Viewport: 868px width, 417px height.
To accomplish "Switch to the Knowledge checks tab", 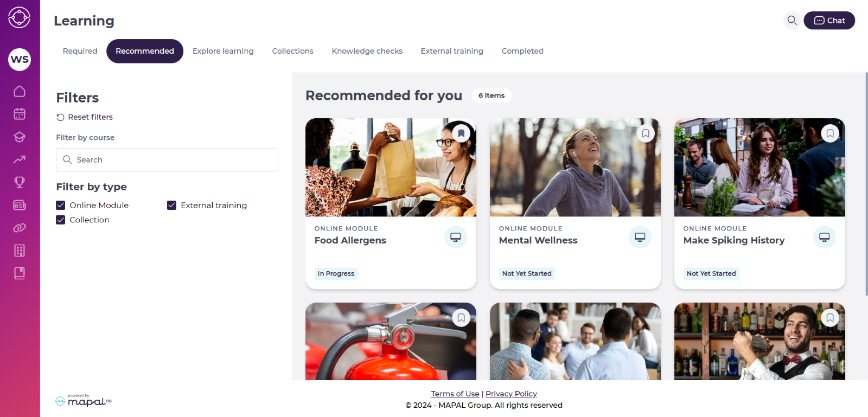I will pyautogui.click(x=367, y=51).
